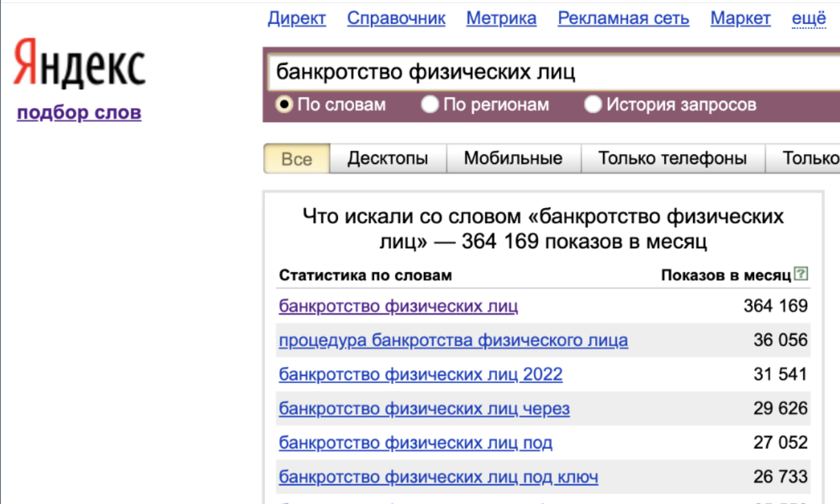Open "банкротство физических лиц 2022" keyword
Image resolution: width=840 pixels, height=504 pixels.
[x=421, y=374]
